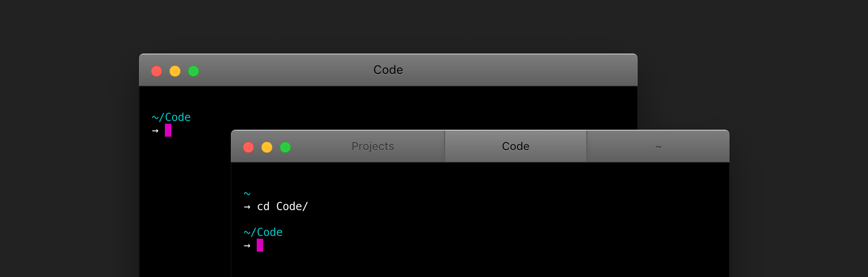Image resolution: width=868 pixels, height=277 pixels.
Task: Close the front terminal window with red button
Action: point(248,147)
